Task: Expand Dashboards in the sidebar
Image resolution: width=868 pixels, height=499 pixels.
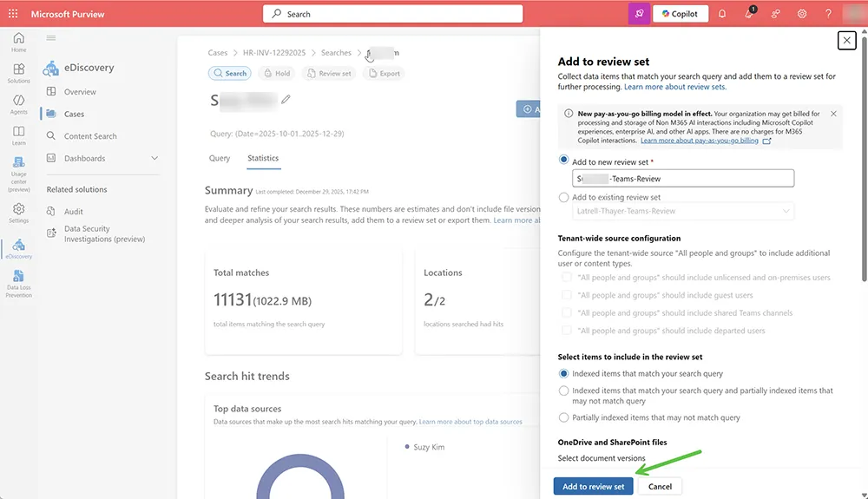Action: click(155, 158)
